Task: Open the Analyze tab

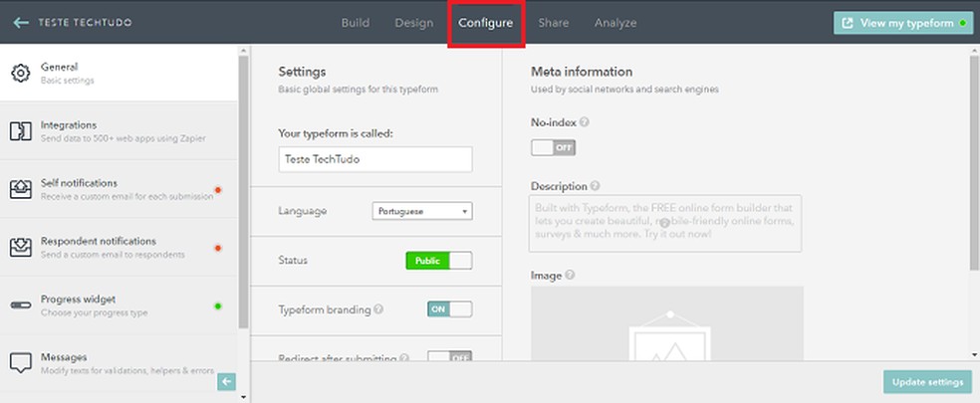Action: click(x=614, y=23)
